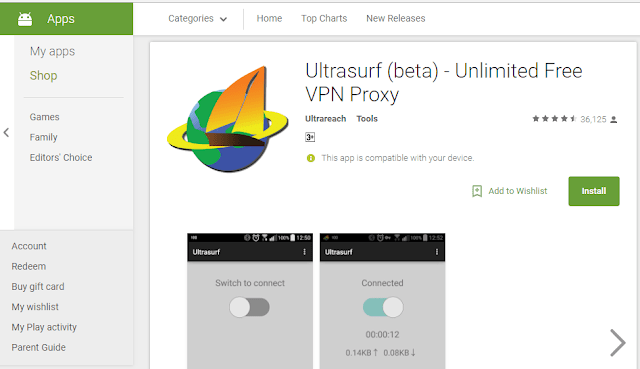Click the Ultrasurf sailboat globe app icon
The width and height of the screenshot is (640, 369).
point(228,119)
